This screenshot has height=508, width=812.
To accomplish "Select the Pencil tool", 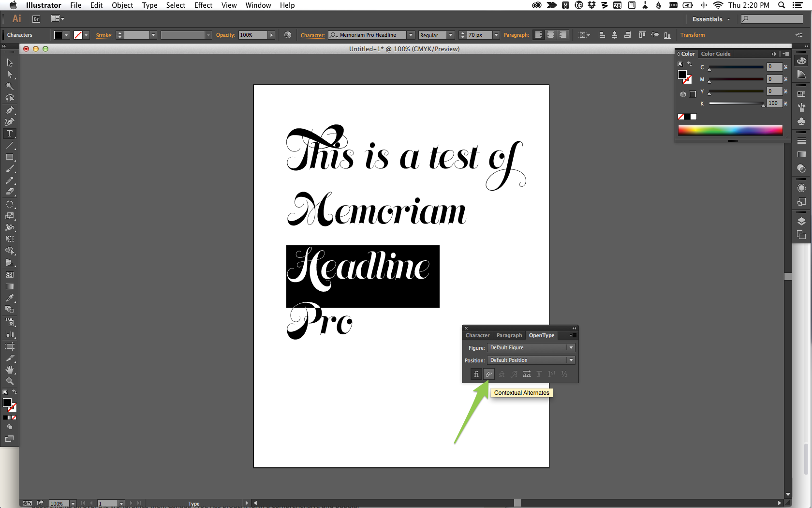I will [10, 180].
